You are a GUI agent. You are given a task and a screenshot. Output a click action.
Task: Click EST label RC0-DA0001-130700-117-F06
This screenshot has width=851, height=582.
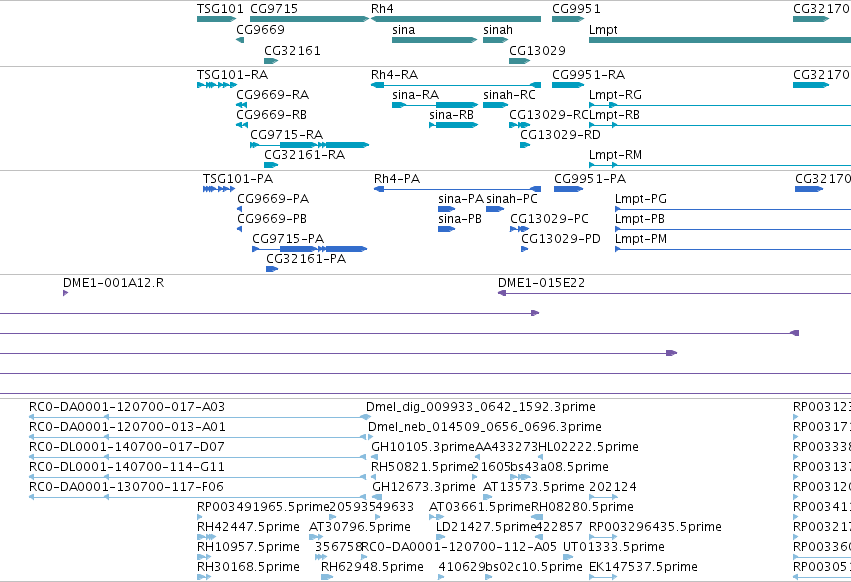click(x=126, y=486)
